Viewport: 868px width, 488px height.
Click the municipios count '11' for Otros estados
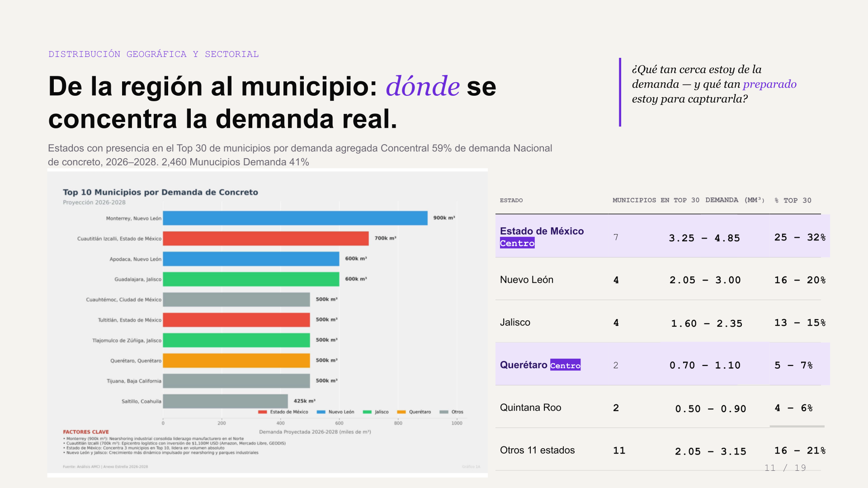click(x=619, y=450)
